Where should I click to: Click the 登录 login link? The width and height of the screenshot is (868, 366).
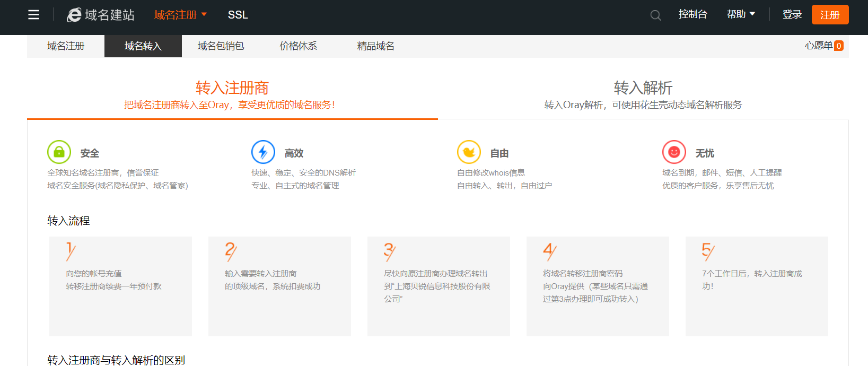coord(792,14)
